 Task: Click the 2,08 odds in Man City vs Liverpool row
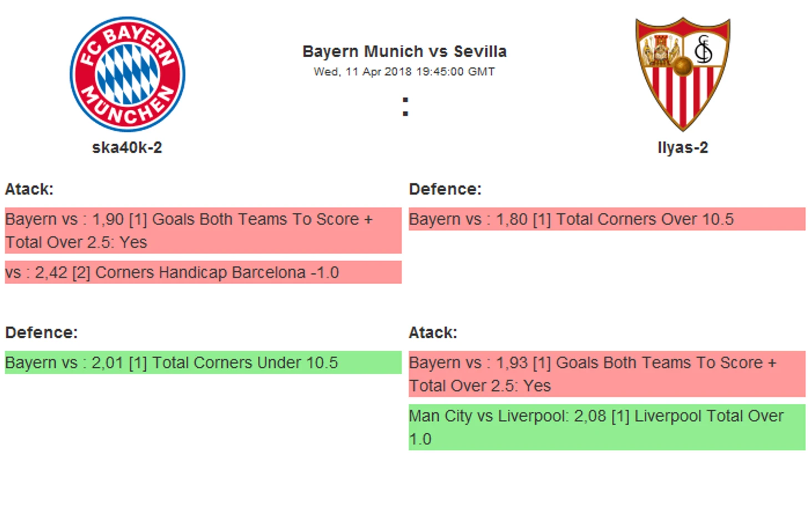(x=590, y=416)
